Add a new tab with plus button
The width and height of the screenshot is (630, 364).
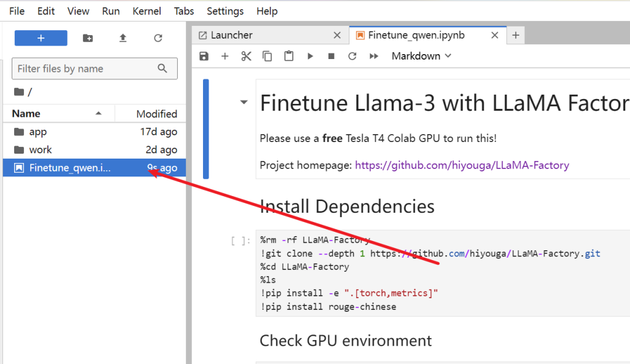click(516, 36)
